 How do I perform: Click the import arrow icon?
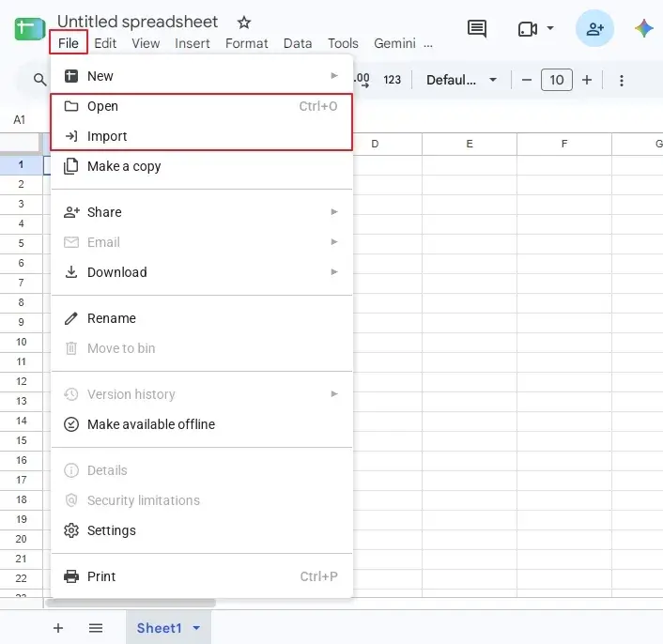point(71,136)
